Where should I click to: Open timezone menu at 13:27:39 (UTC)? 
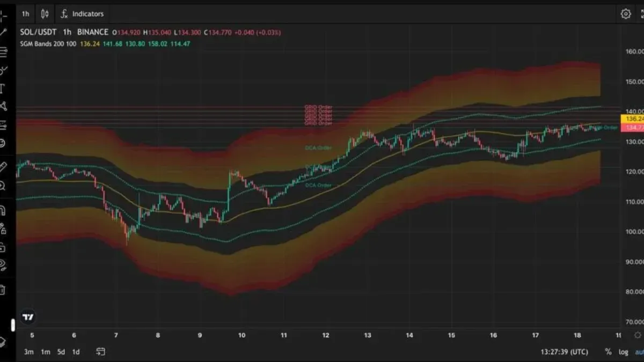[565, 352]
